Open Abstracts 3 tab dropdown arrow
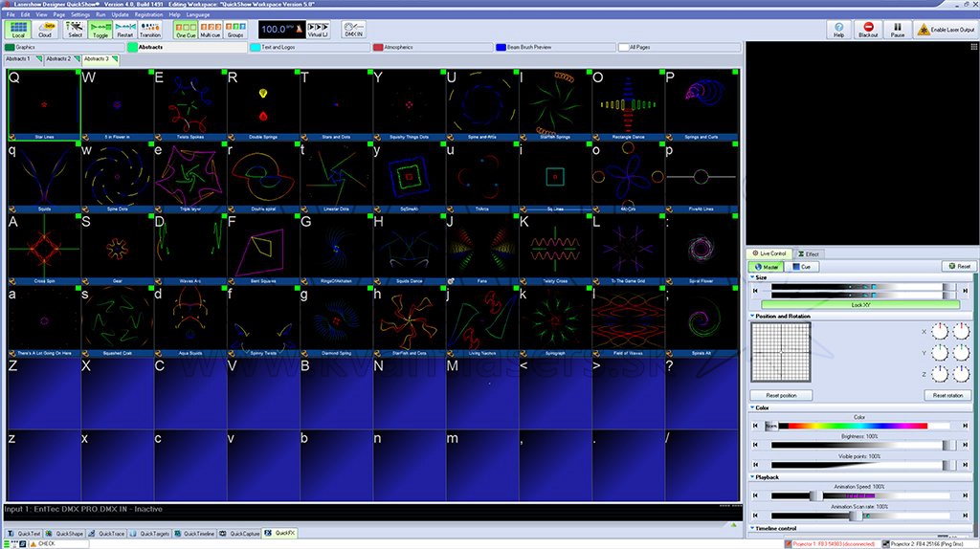Viewport: 980px width, 549px height. click(x=115, y=58)
